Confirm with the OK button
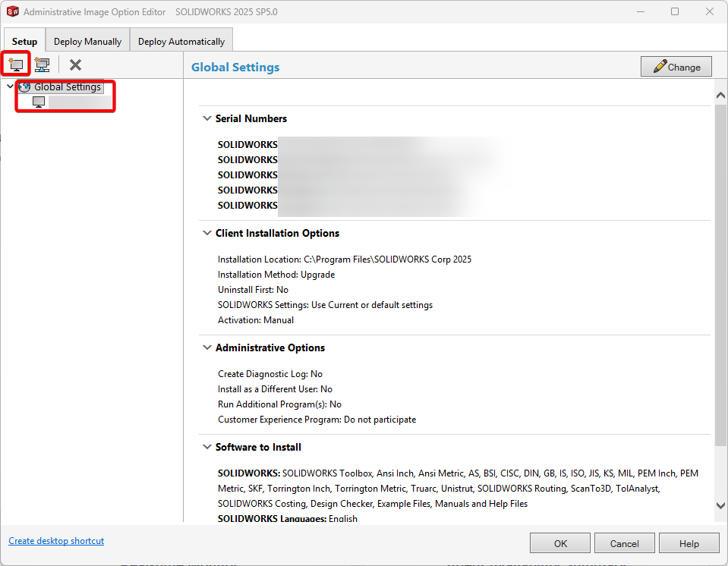 (560, 543)
